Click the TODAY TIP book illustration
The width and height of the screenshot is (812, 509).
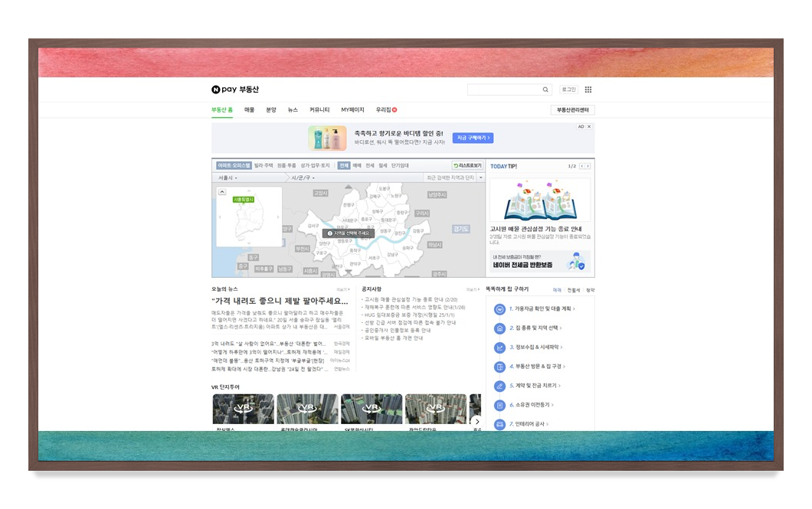(x=539, y=201)
